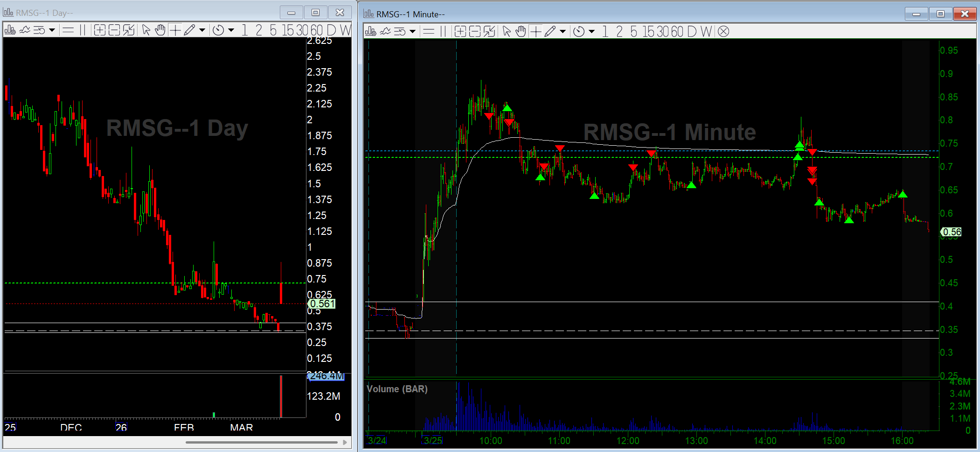Click reset studies list icon in Minute window
This screenshot has width=980, height=452.
click(400, 31)
